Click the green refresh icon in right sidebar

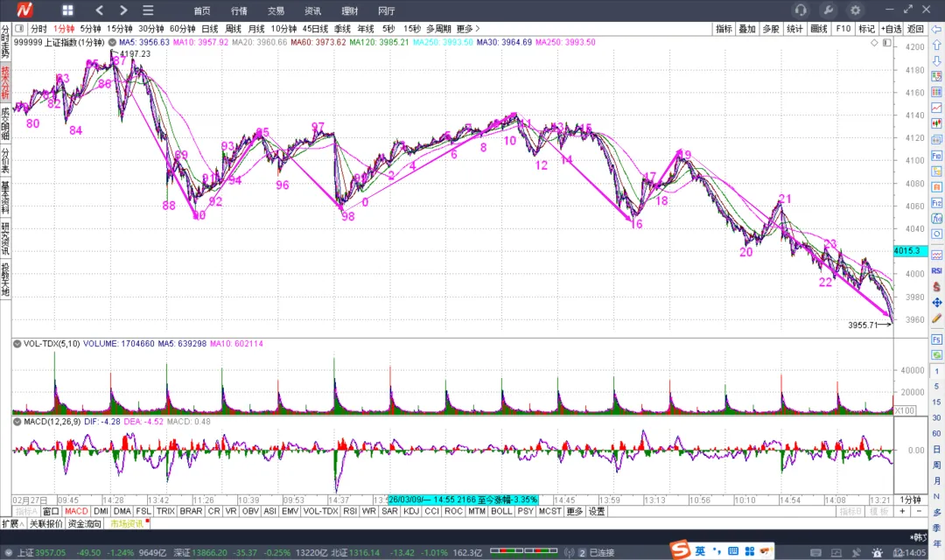(x=936, y=355)
